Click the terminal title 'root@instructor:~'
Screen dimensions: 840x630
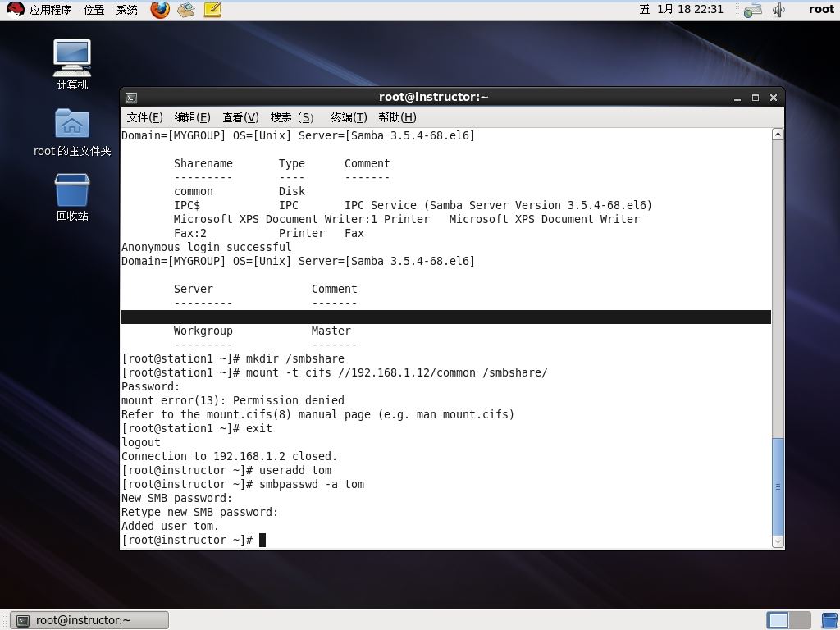click(433, 97)
